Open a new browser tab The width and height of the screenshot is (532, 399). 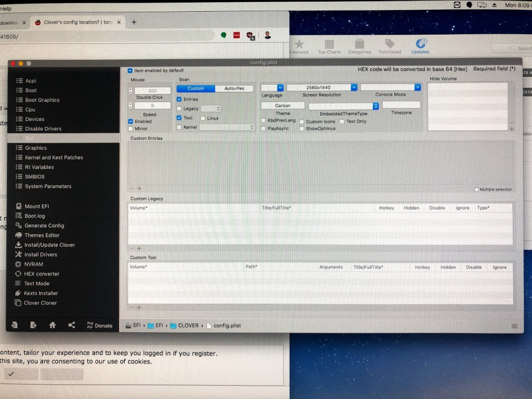pos(134,22)
